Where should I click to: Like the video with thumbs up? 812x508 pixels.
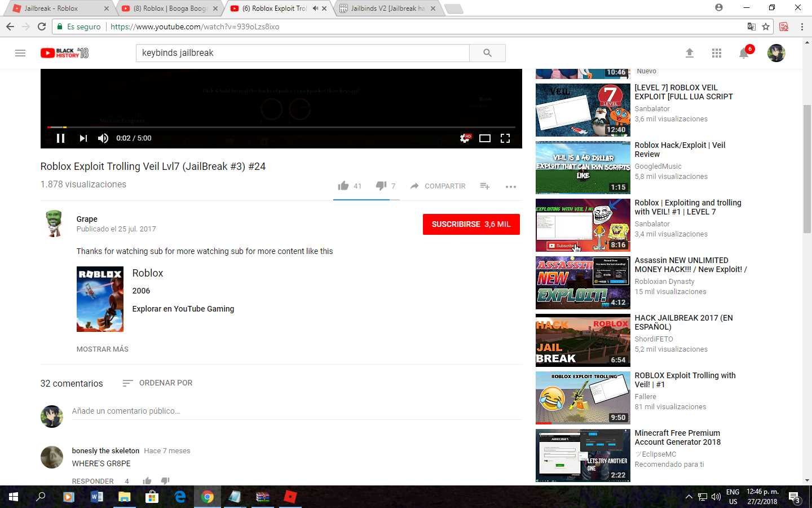[x=343, y=186]
